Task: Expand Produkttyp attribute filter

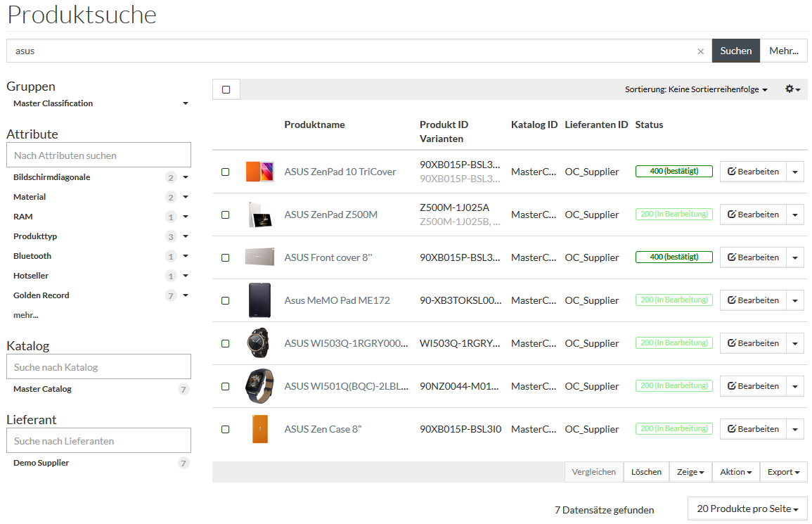Action: coord(186,236)
